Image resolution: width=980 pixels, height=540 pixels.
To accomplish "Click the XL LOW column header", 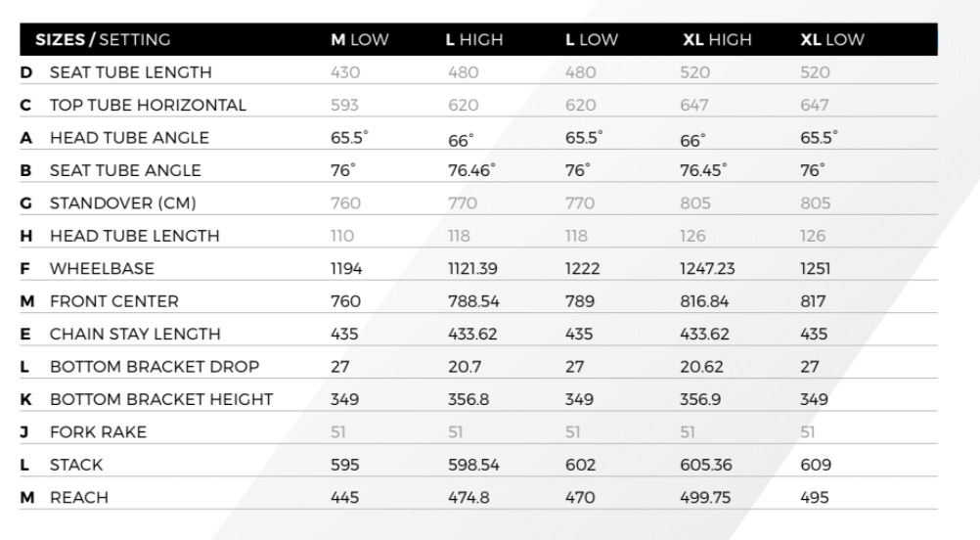I will coord(832,40).
